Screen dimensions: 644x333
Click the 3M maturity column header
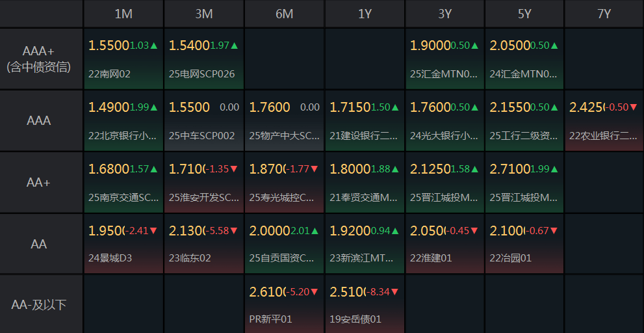click(x=203, y=14)
